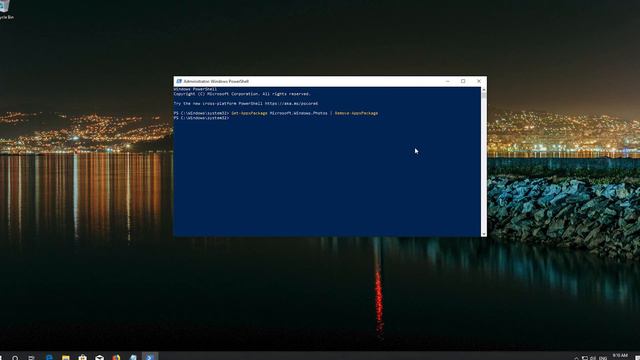Show hidden system tray icons chevron
640x360 pixels.
[x=576, y=358]
